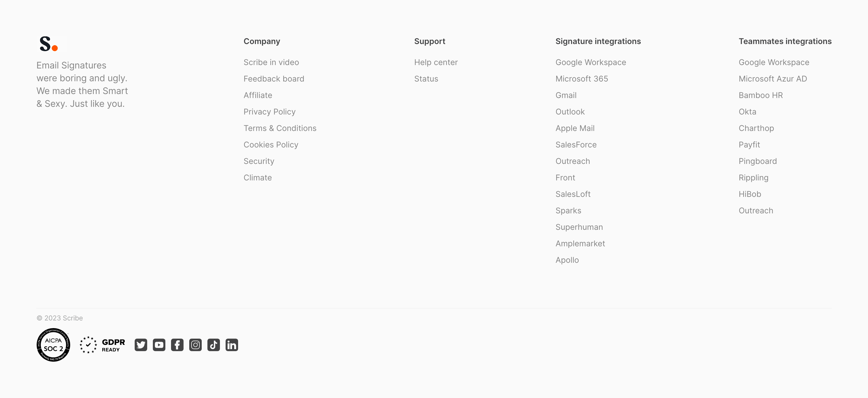Visit the Help center

coord(436,62)
